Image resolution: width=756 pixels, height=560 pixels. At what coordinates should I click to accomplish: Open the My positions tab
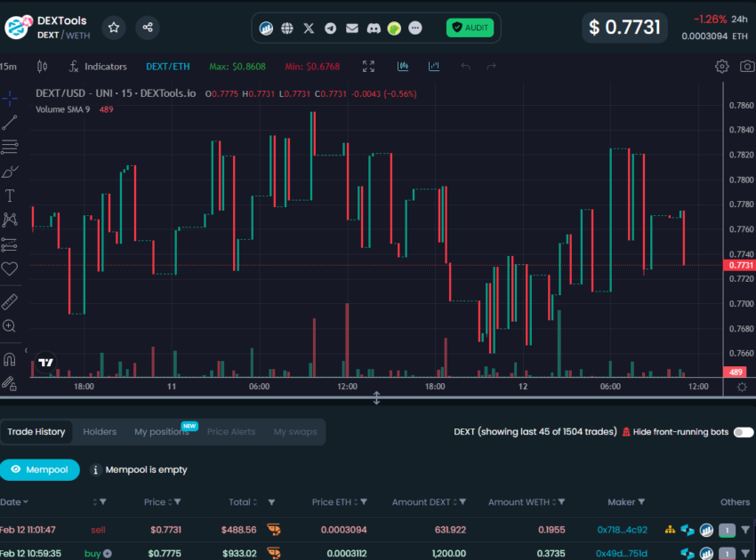coord(162,432)
